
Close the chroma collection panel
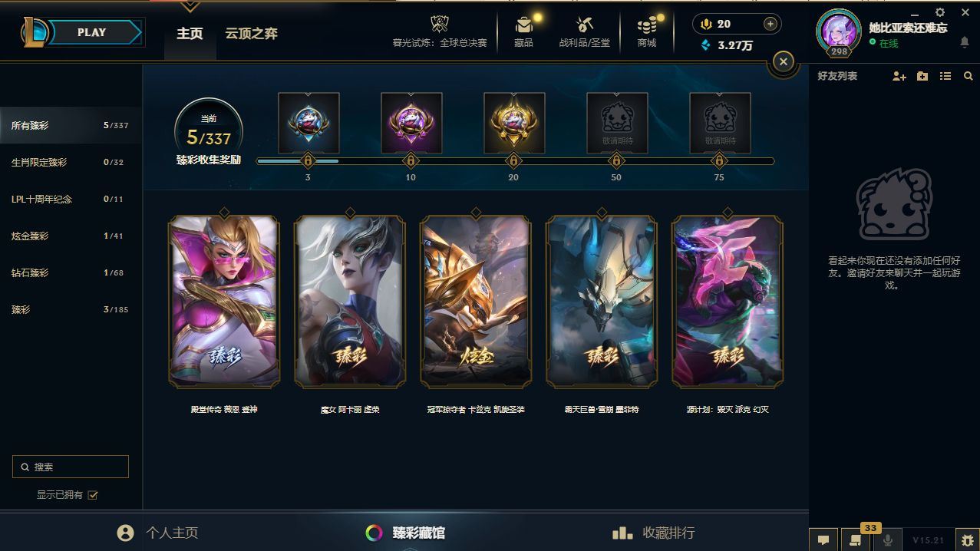coord(783,61)
